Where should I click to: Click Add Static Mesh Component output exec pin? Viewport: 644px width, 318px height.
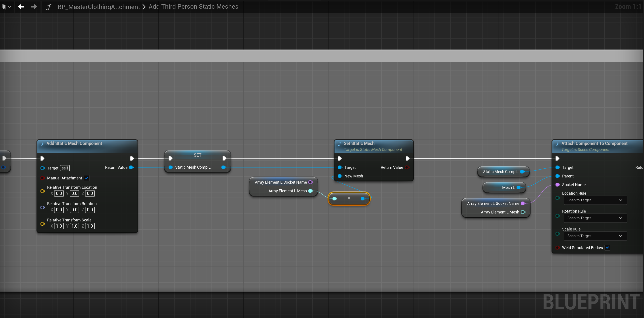[x=132, y=158]
